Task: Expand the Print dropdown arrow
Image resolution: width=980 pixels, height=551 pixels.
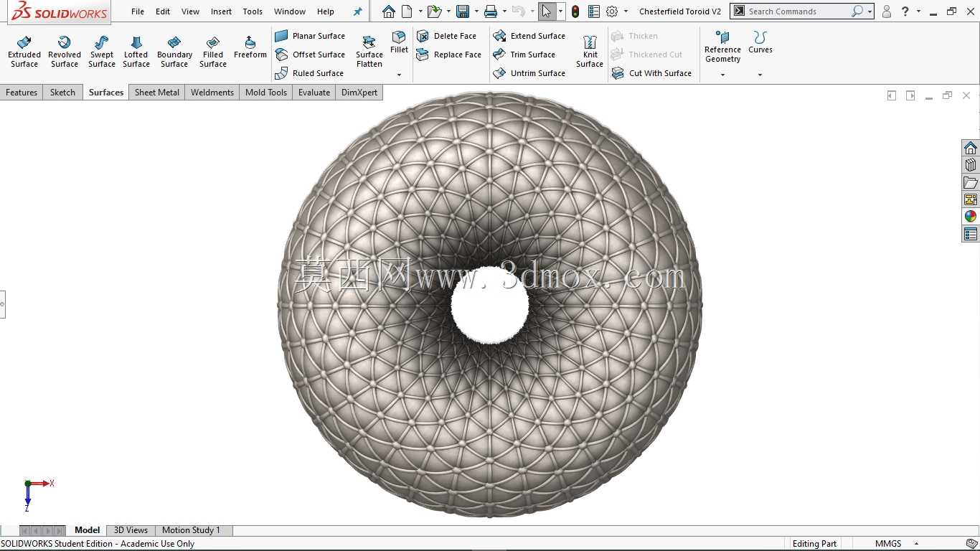Action: pyautogui.click(x=504, y=11)
